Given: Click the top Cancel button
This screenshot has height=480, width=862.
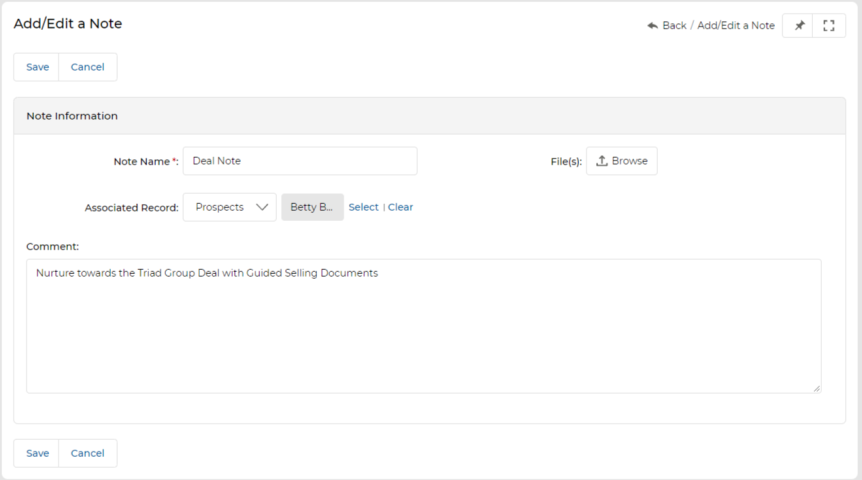Looking at the screenshot, I should (87, 67).
